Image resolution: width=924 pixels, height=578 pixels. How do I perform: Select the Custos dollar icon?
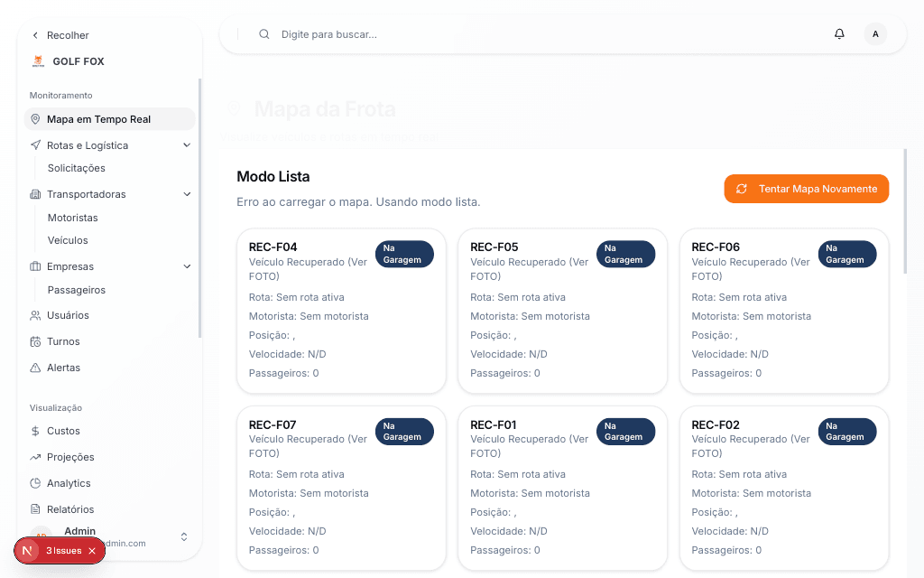coord(37,431)
